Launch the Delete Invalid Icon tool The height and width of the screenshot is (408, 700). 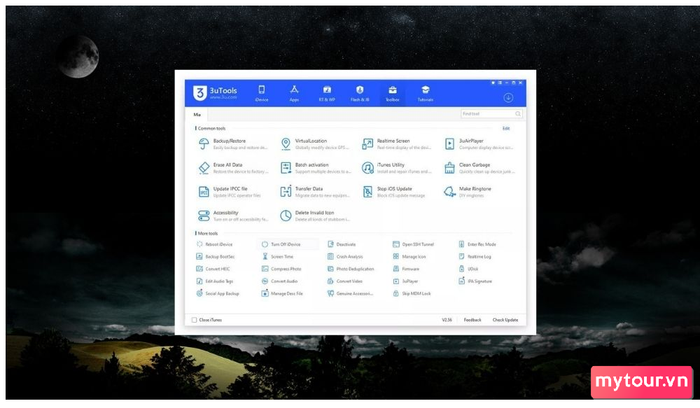point(315,216)
